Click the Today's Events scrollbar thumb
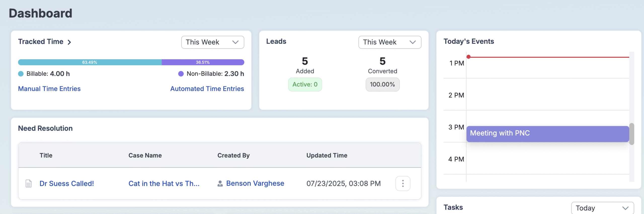 pos(631,134)
